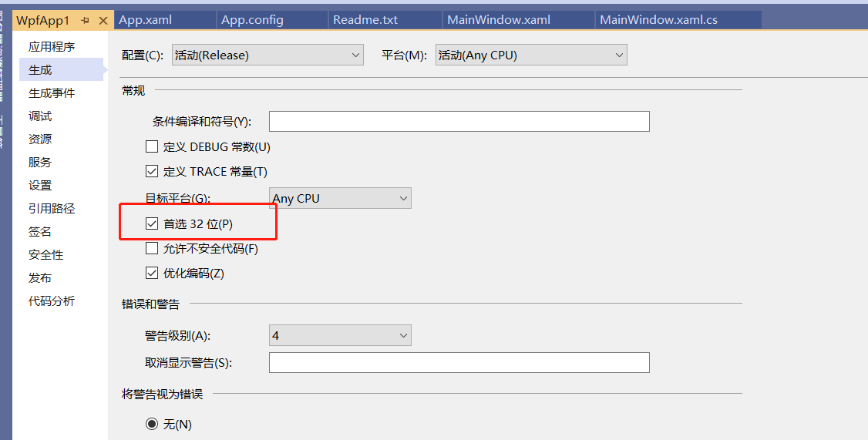Open the 签名 settings page
Viewport: 868px width, 440px height.
point(40,232)
